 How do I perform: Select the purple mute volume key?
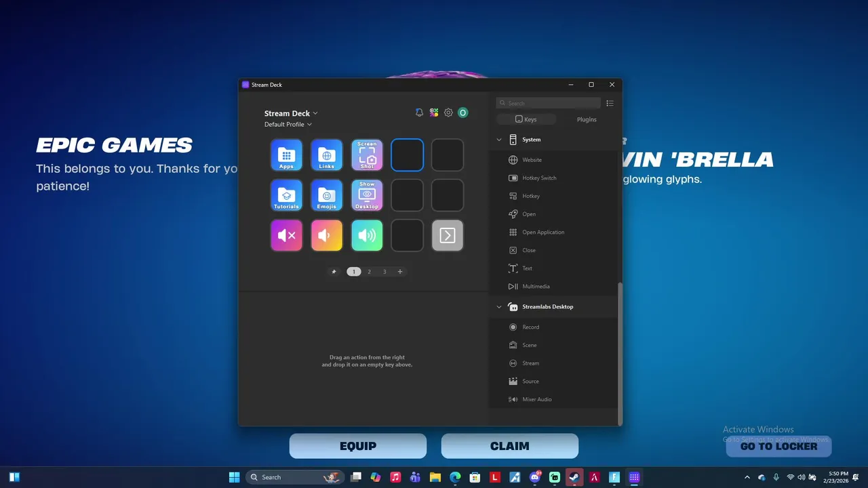(x=286, y=235)
